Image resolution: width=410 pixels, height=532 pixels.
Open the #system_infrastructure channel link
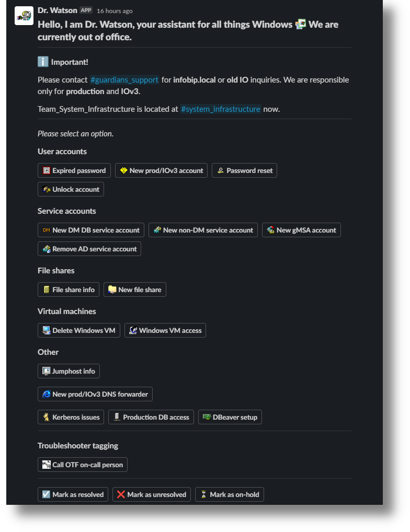(220, 109)
